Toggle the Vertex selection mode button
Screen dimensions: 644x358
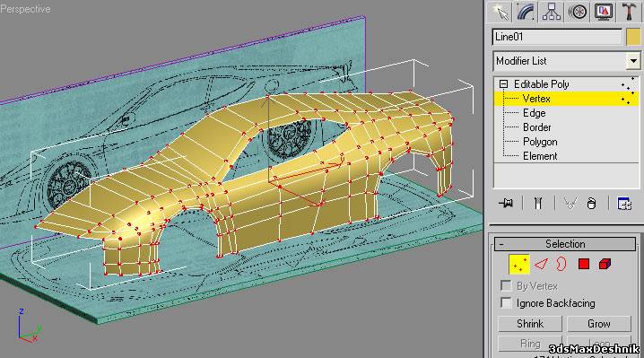[519, 265]
